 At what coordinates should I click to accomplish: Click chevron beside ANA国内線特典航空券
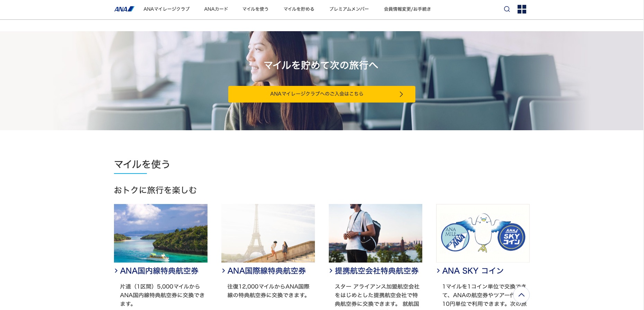(x=116, y=271)
